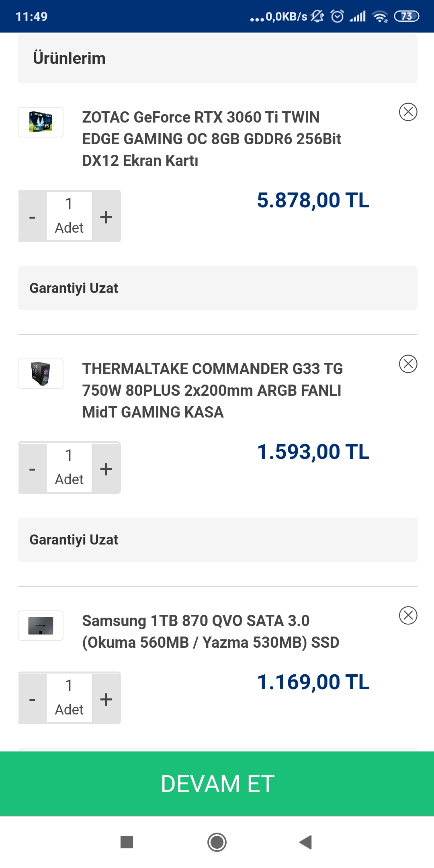Open THERMALTAKE case product thumbnail
Screen dimensions: 434x868
pyautogui.click(x=41, y=374)
